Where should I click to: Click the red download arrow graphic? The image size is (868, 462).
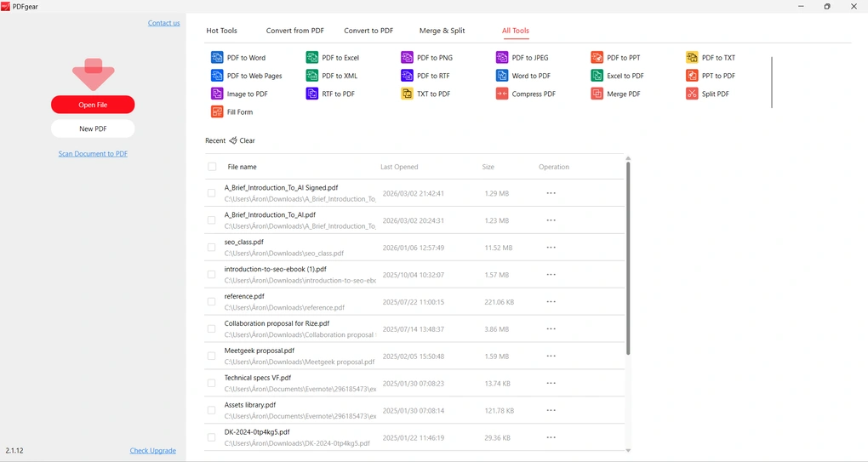point(93,74)
